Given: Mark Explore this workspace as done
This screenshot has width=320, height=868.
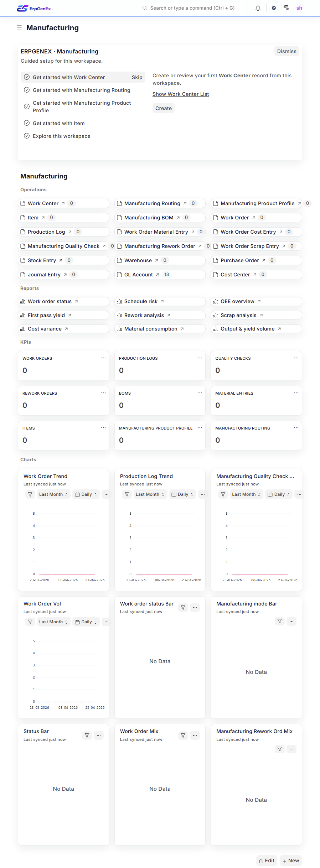Looking at the screenshot, I should 27,136.
